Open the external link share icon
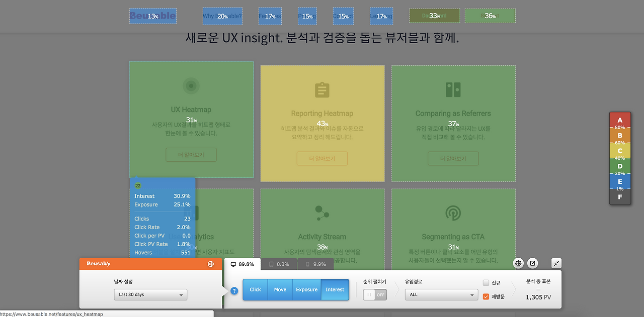The width and height of the screenshot is (644, 317). 532,263
